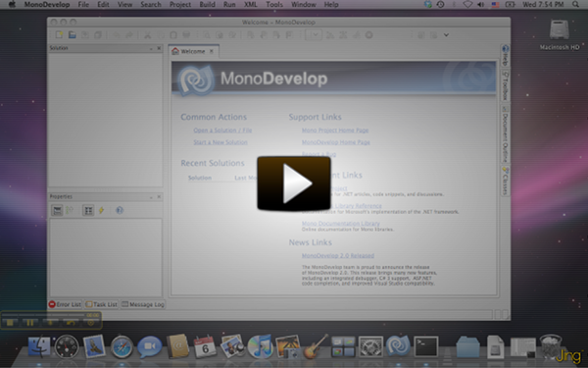This screenshot has width=588, height=368.
Task: Show the Message Log pad
Action: click(143, 304)
